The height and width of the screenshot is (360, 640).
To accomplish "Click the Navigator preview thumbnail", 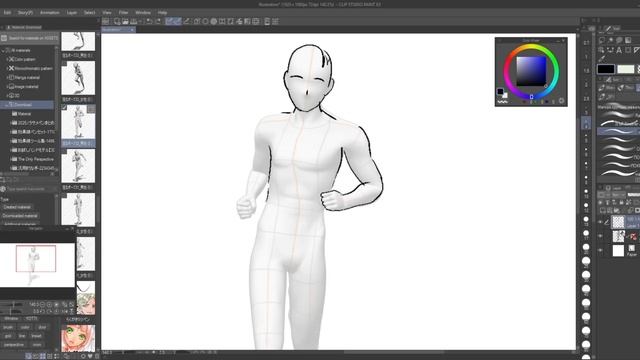I will [x=36, y=265].
